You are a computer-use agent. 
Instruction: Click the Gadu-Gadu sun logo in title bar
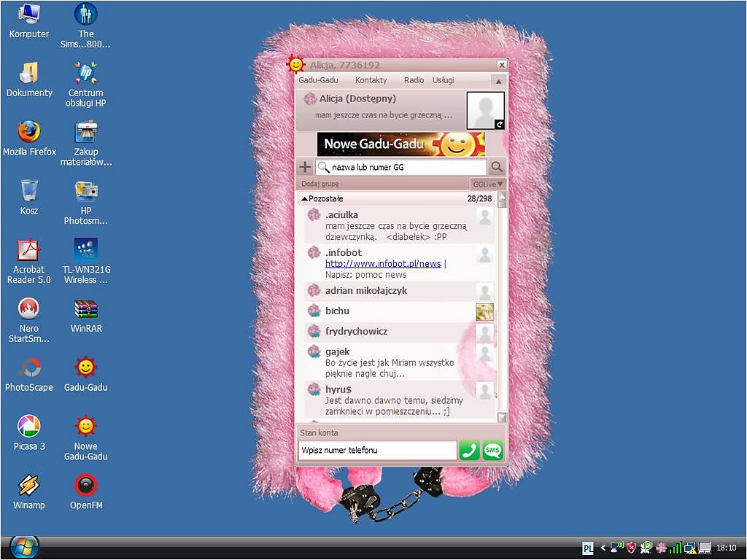[295, 64]
